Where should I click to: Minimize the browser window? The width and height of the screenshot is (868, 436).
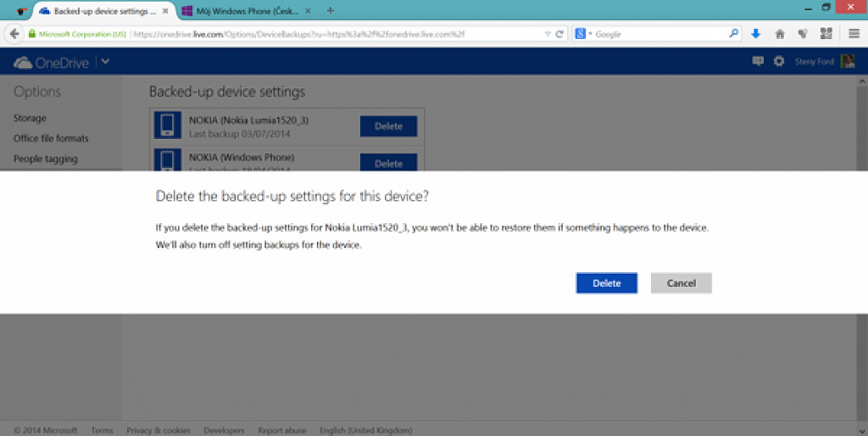(x=808, y=8)
